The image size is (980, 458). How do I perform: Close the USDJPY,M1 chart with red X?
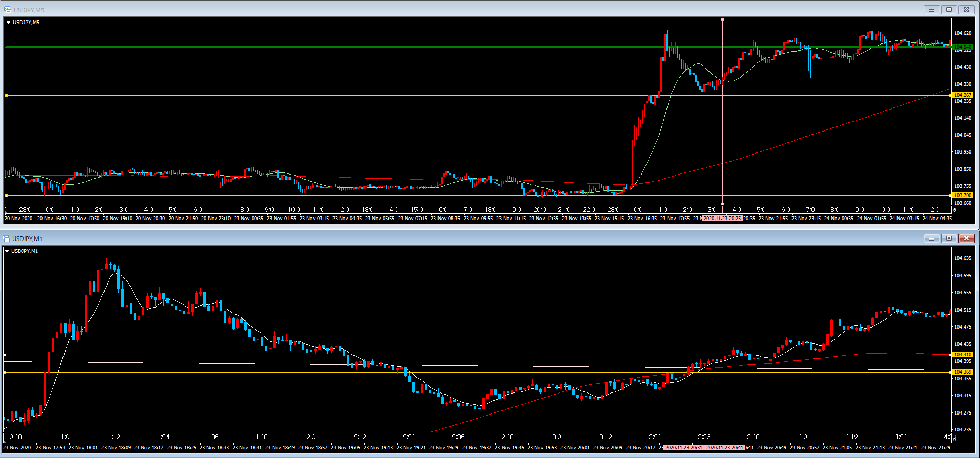coord(966,238)
